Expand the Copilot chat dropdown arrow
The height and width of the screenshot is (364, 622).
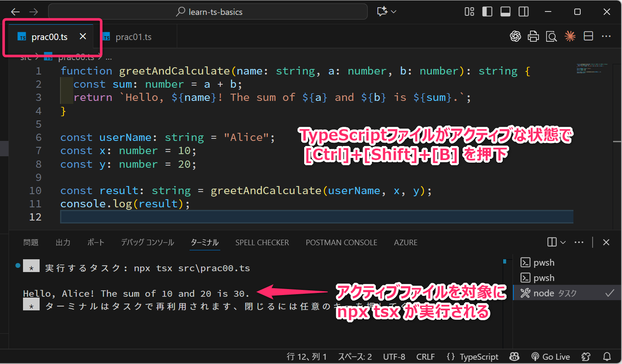[394, 12]
